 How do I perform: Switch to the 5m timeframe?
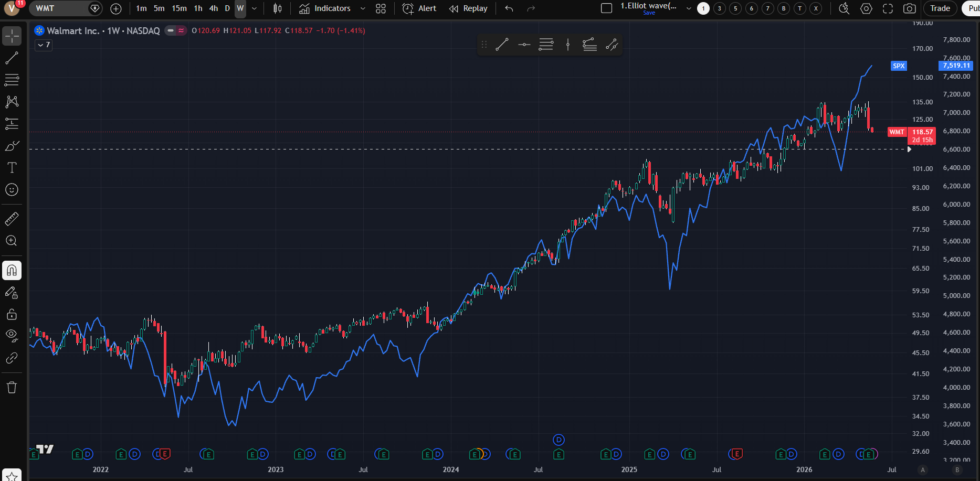pos(159,8)
